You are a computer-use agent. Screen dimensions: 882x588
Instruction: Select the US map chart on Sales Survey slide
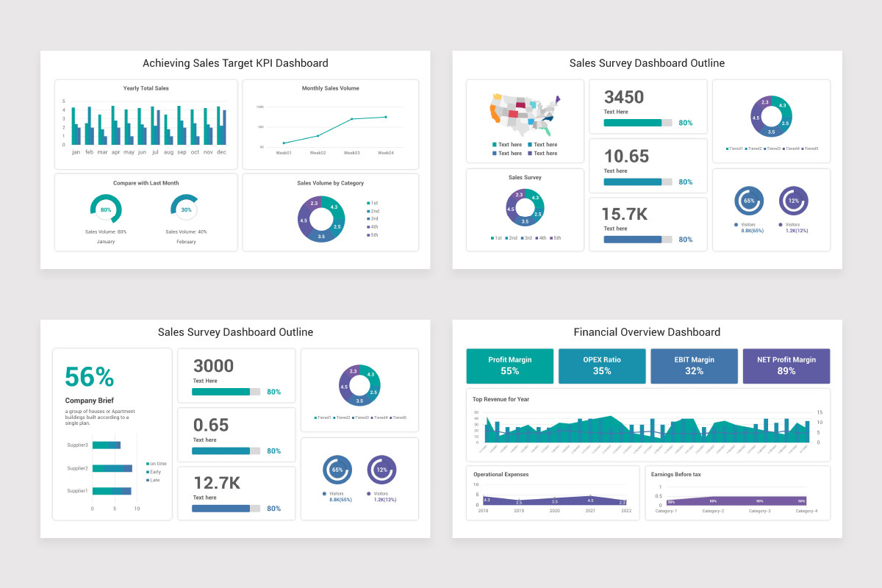coord(523,116)
